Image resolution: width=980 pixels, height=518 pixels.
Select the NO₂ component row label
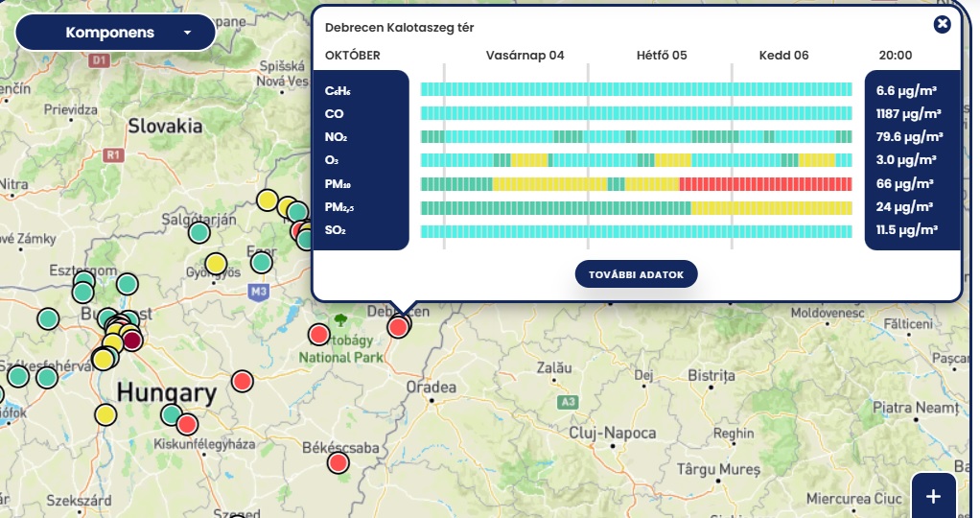point(336,137)
